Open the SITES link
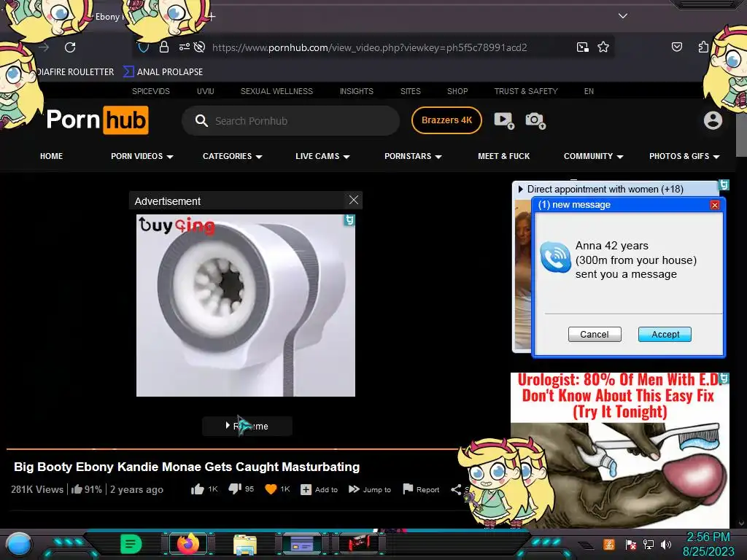The image size is (747, 560). point(410,91)
